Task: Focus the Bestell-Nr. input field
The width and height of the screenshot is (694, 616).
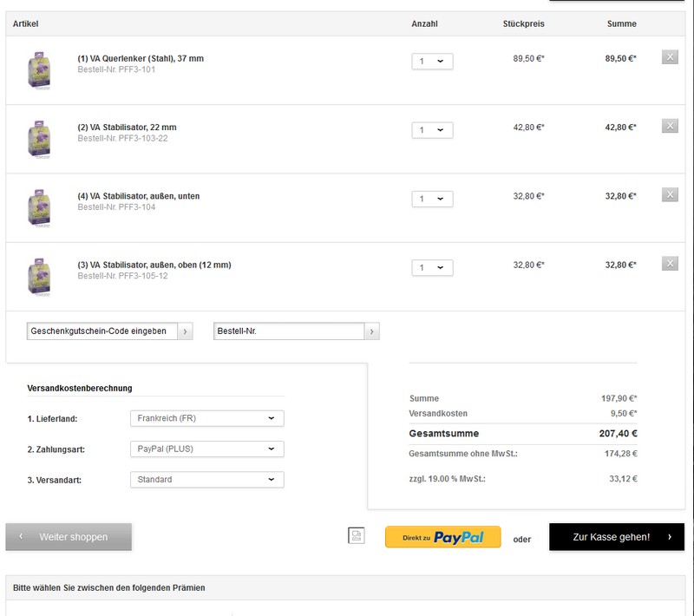Action: (x=289, y=331)
